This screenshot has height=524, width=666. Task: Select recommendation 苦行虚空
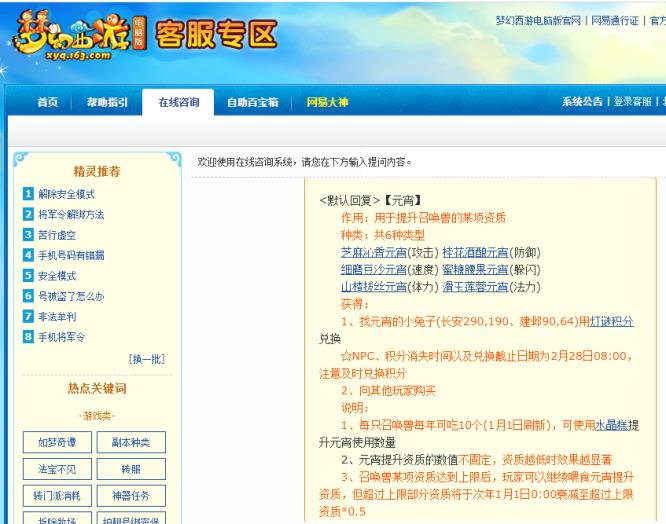click(57, 235)
